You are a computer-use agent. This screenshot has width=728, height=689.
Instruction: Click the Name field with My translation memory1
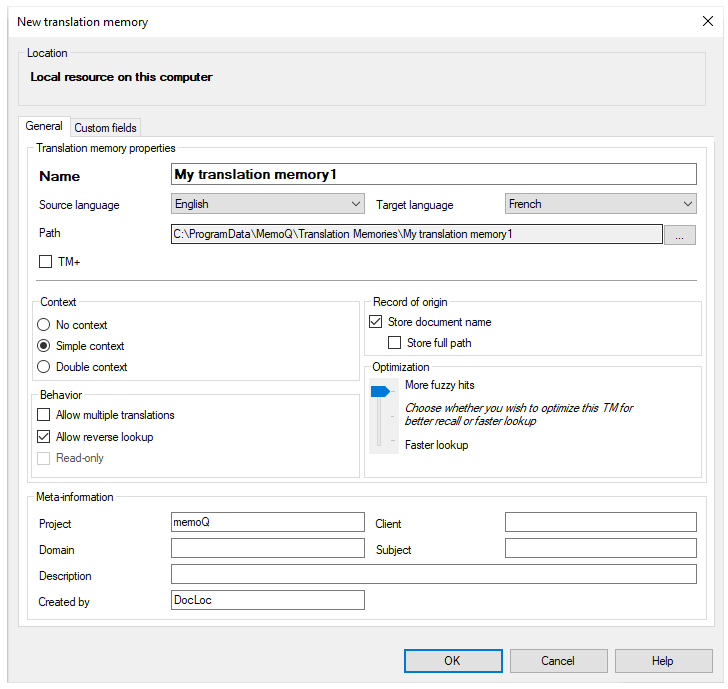pos(434,174)
